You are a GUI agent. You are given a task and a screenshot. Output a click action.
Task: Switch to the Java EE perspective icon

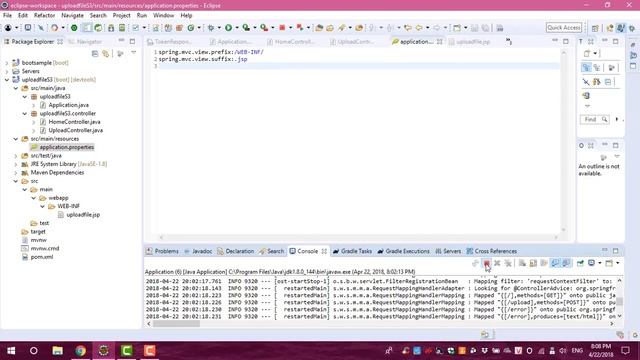pyautogui.click(x=610, y=28)
